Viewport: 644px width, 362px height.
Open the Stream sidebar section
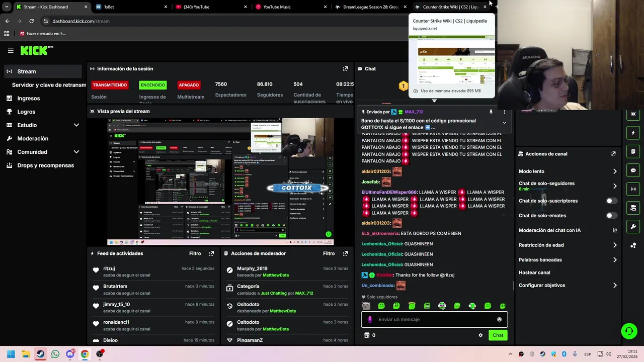43,71
